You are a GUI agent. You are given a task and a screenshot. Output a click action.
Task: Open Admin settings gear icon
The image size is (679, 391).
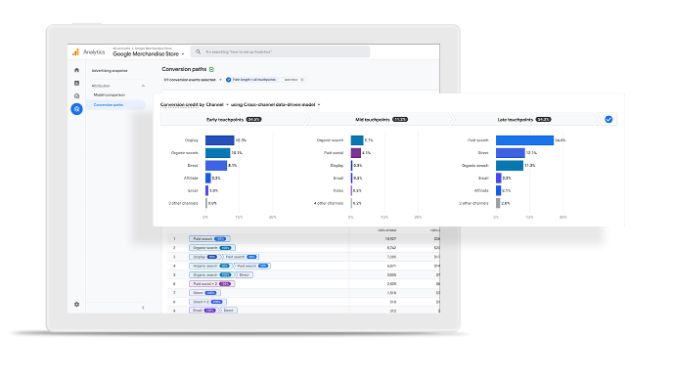77,304
